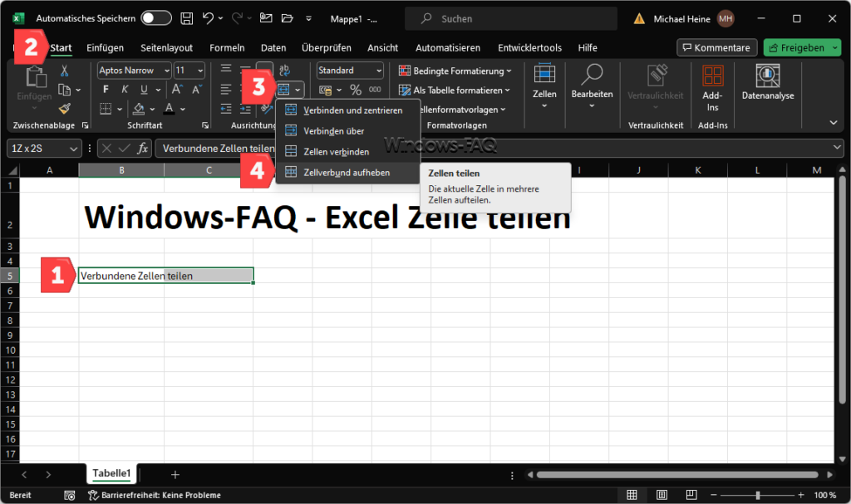
Task: Select Zellen verbinden menu item
Action: (x=348, y=152)
